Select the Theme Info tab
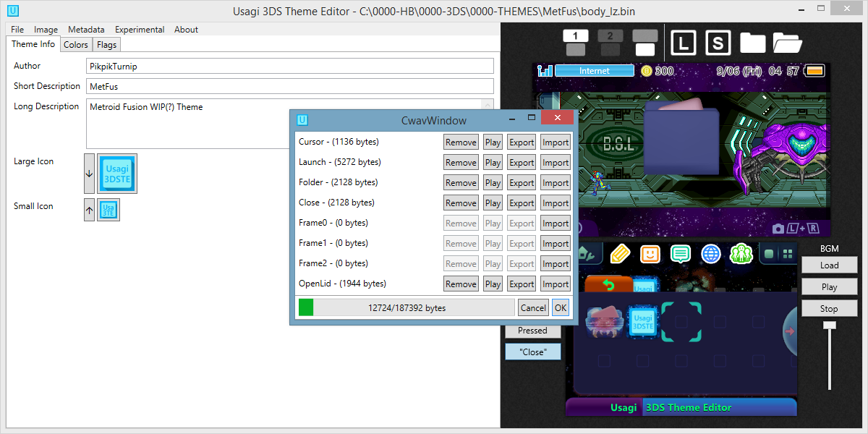 pos(33,44)
